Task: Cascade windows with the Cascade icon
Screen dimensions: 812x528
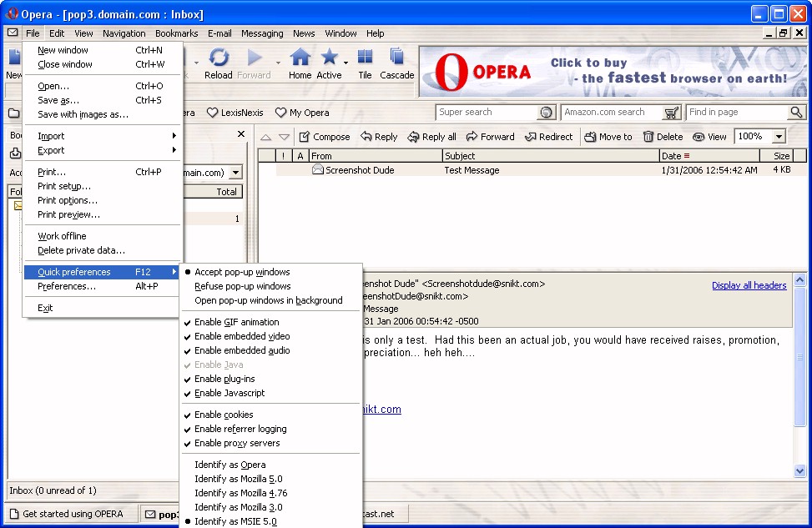Action: 396,57
